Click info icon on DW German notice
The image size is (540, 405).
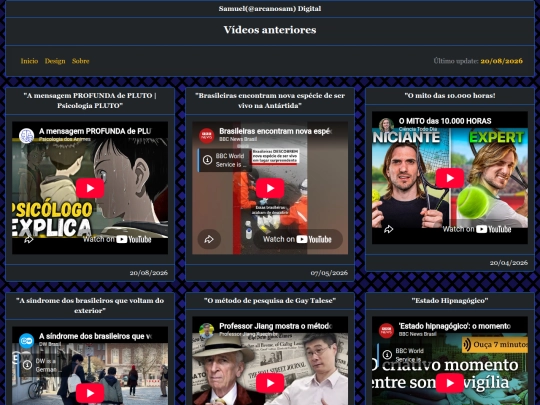tap(28, 365)
